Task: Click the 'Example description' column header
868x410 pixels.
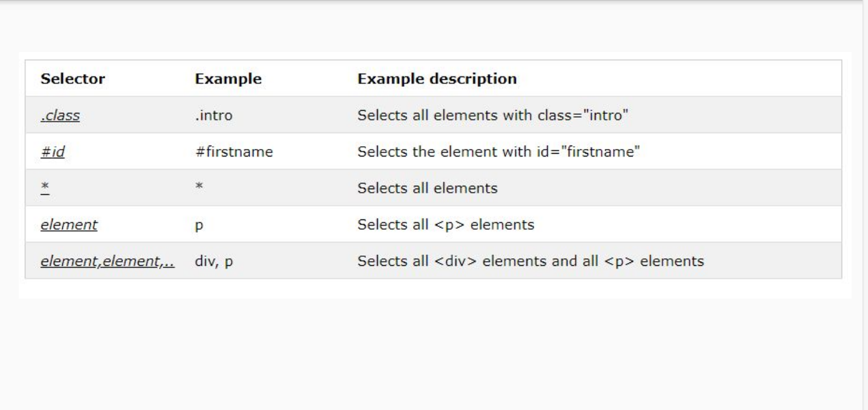Action: click(x=437, y=79)
